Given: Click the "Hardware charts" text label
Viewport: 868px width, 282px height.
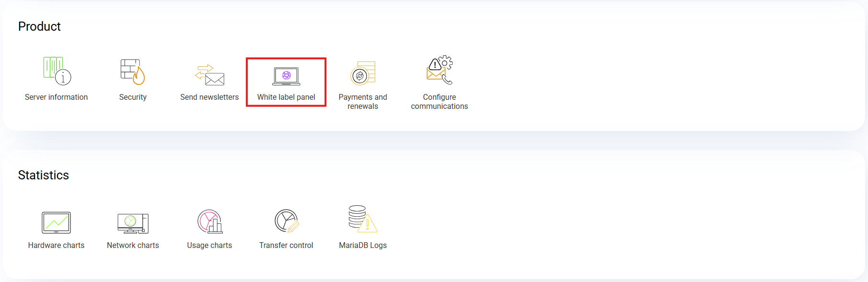Looking at the screenshot, I should 56,246.
